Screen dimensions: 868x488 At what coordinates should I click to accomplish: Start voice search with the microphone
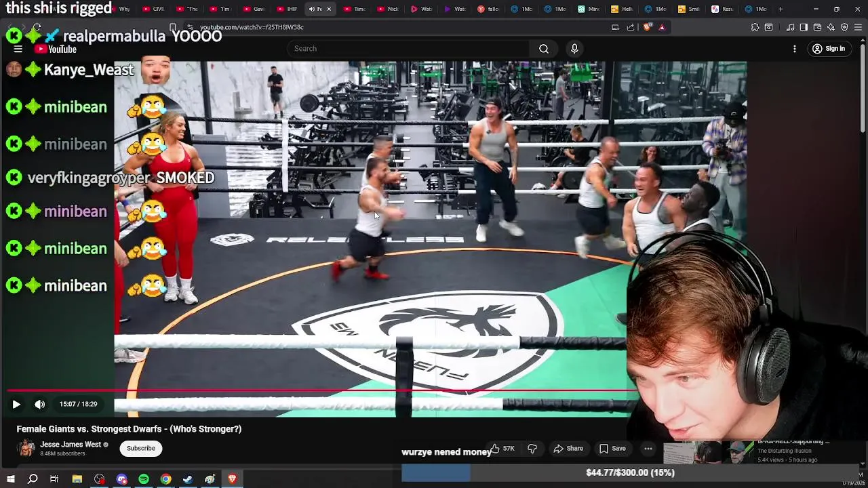tap(574, 49)
